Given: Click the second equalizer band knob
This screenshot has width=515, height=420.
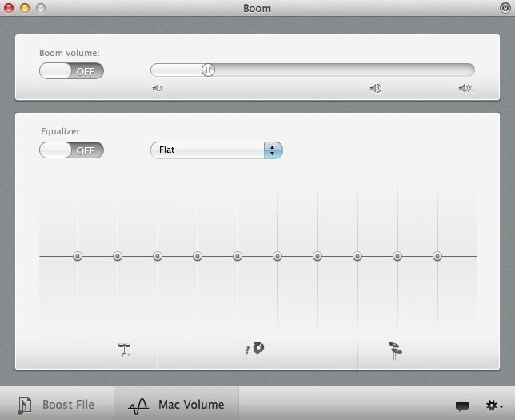Looking at the screenshot, I should click(118, 256).
